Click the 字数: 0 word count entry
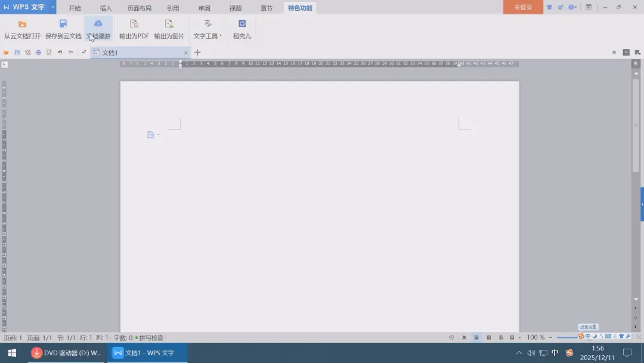The image size is (644, 363). tap(123, 338)
